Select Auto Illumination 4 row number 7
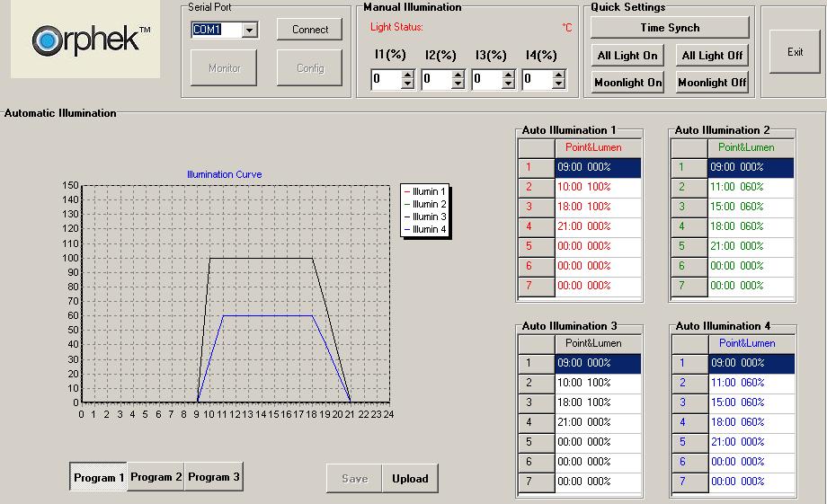The width and height of the screenshot is (827, 504). coord(690,482)
